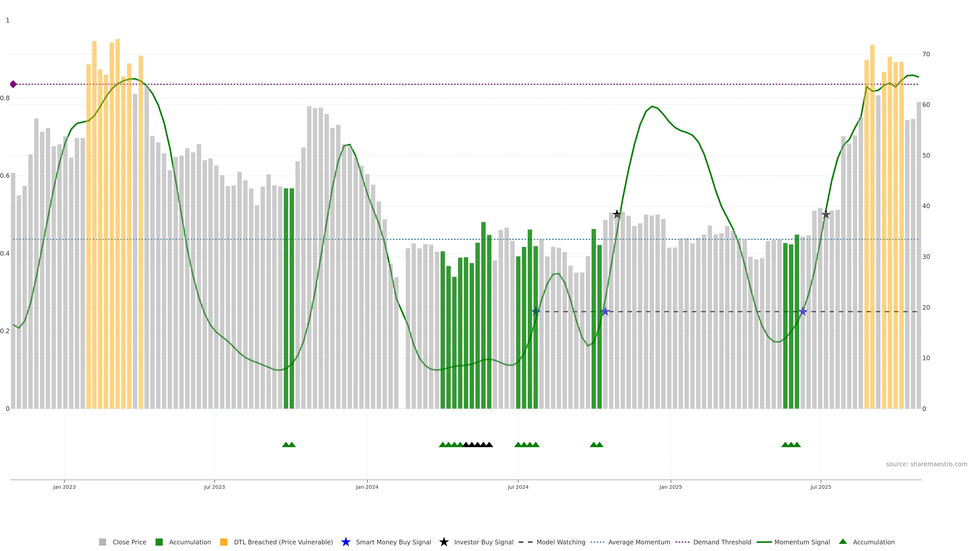Click the orange DTL Breached legend swatch
Image resolution: width=980 pixels, height=551 pixels.
tap(224, 542)
